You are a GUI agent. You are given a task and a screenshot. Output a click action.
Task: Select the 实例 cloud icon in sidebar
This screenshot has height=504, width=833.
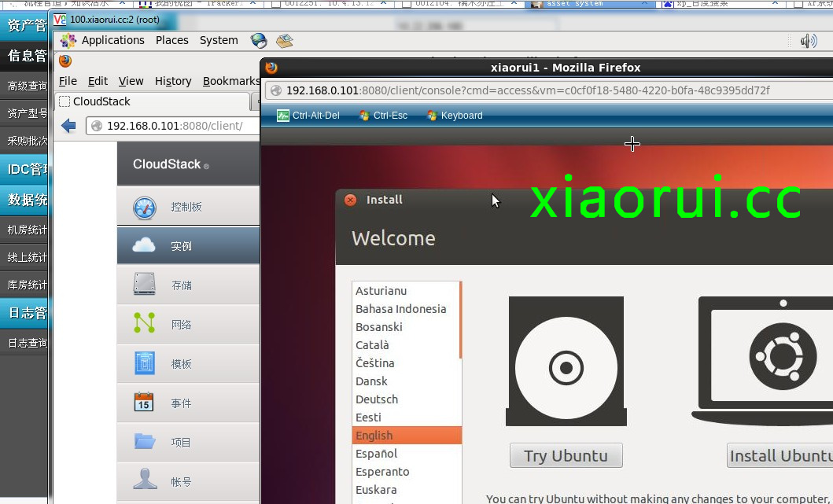pyautogui.click(x=144, y=245)
